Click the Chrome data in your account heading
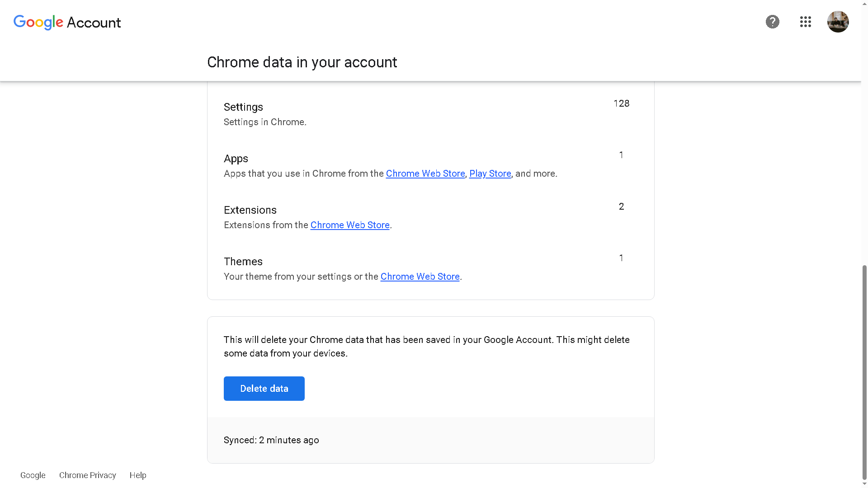This screenshot has width=868, height=488. coord(302,62)
